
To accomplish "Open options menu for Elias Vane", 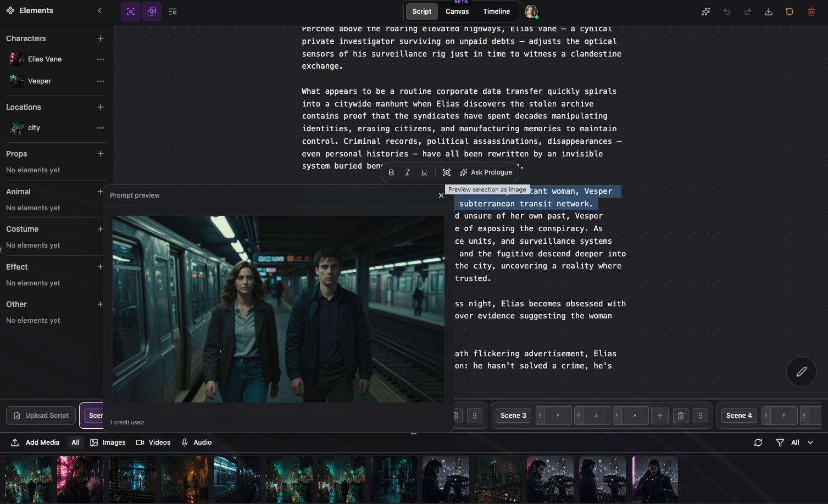I will point(101,59).
